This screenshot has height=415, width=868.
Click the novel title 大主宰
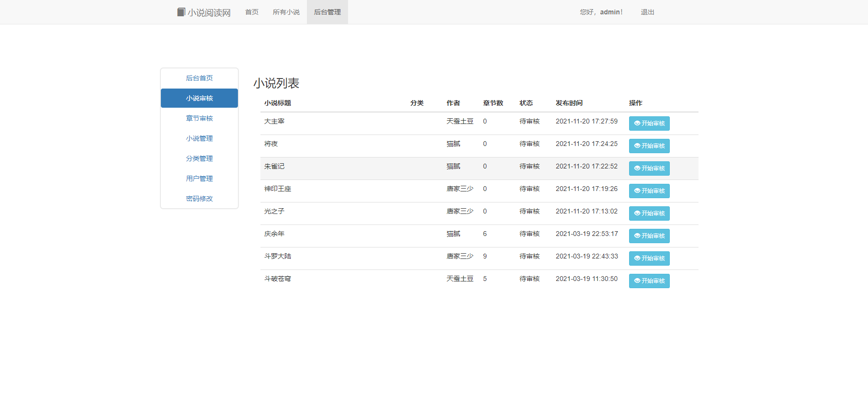point(274,122)
